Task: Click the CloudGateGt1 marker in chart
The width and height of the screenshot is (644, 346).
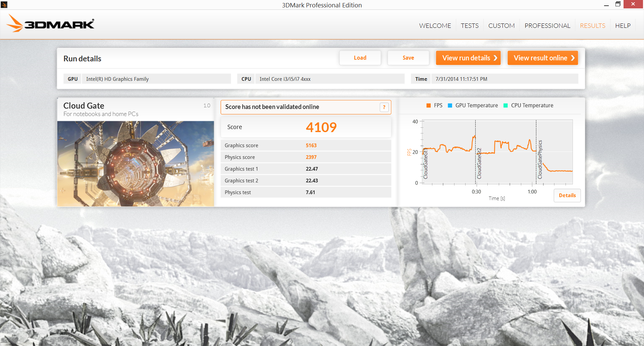Action: [425, 164]
